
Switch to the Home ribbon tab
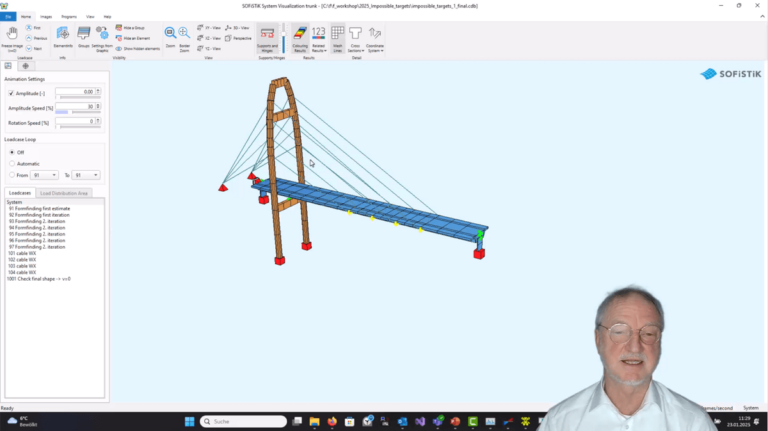[x=26, y=17]
